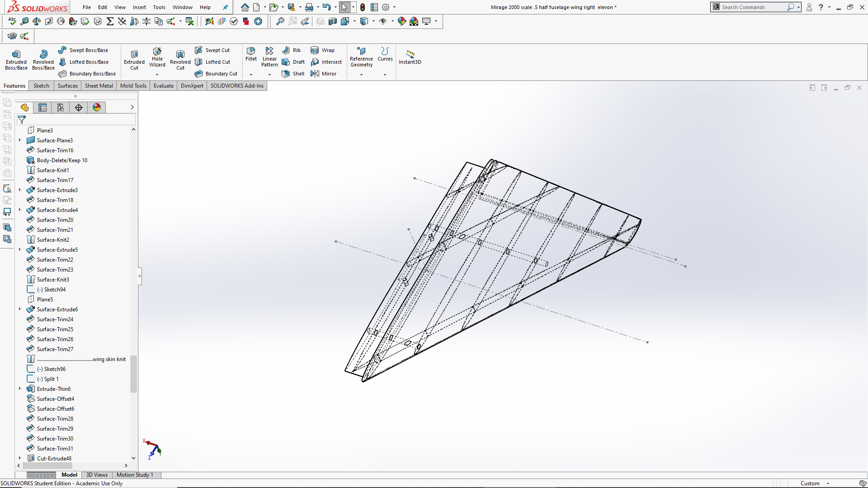Click the DimXpert tab label
The width and height of the screenshot is (868, 488).
click(192, 85)
